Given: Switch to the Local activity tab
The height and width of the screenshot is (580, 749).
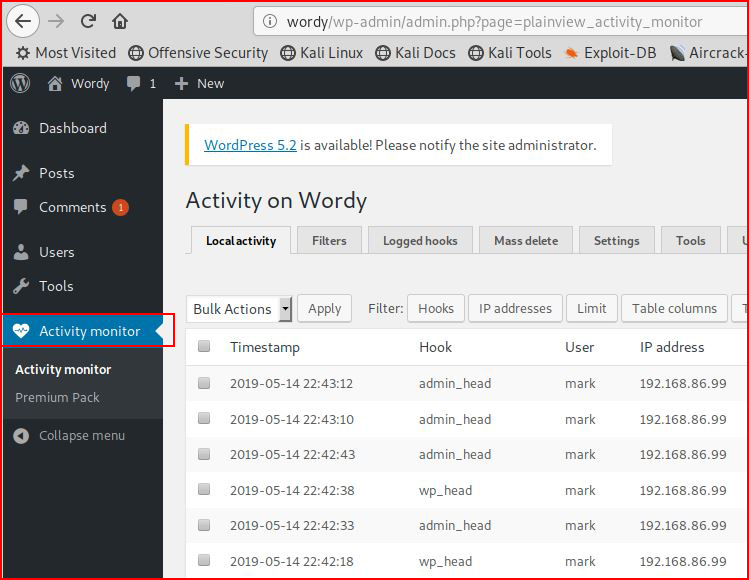Looking at the screenshot, I should [241, 240].
